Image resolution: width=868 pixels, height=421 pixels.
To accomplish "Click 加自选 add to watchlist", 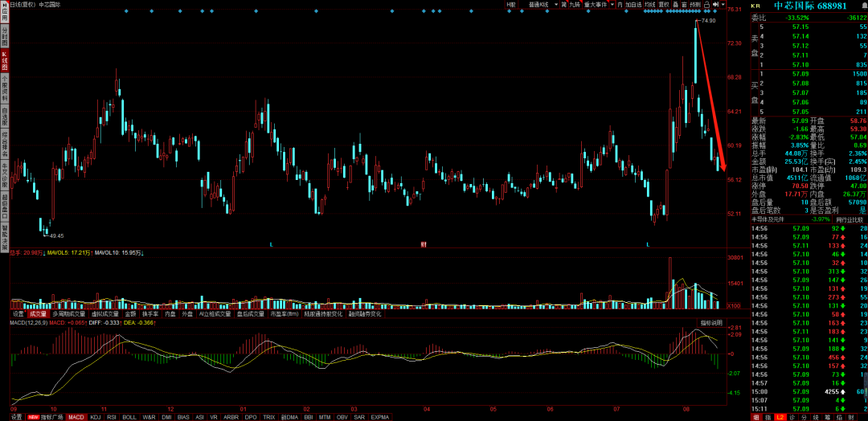I will (x=634, y=5).
